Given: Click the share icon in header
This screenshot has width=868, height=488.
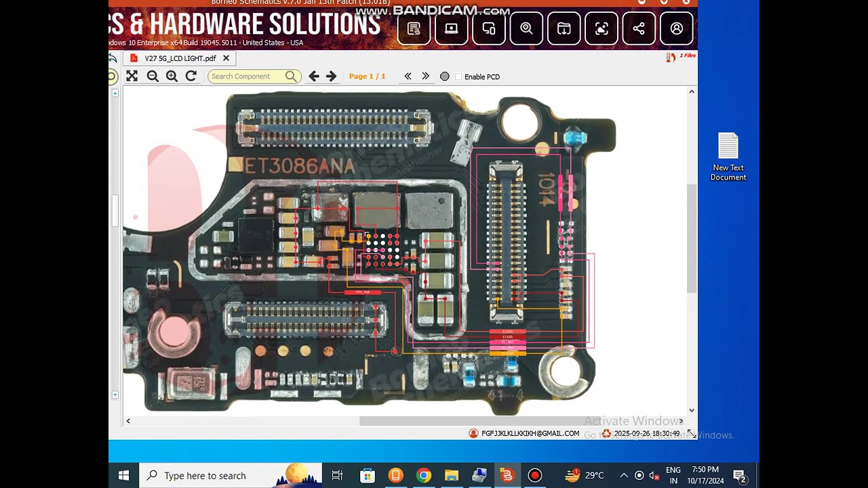Looking at the screenshot, I should point(639,28).
